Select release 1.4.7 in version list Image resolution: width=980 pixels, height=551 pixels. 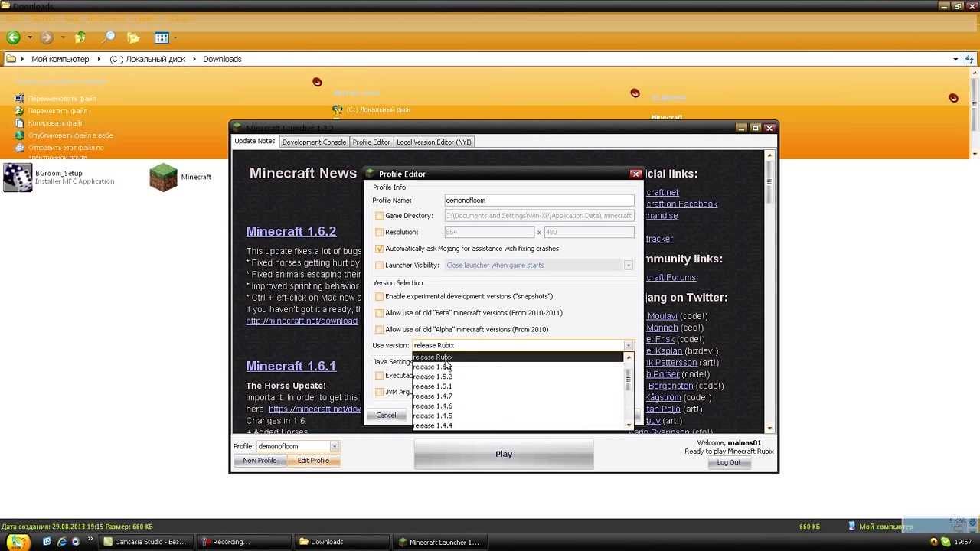coord(518,396)
